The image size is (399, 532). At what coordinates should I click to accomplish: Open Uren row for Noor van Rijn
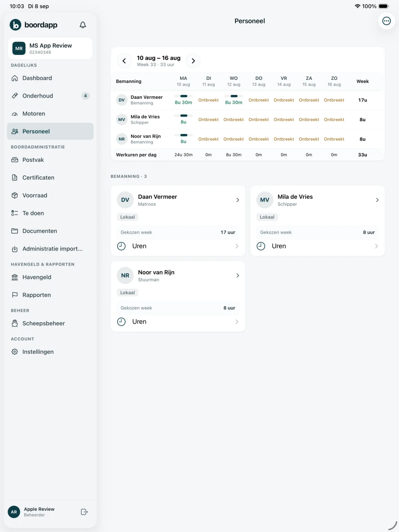(178, 321)
